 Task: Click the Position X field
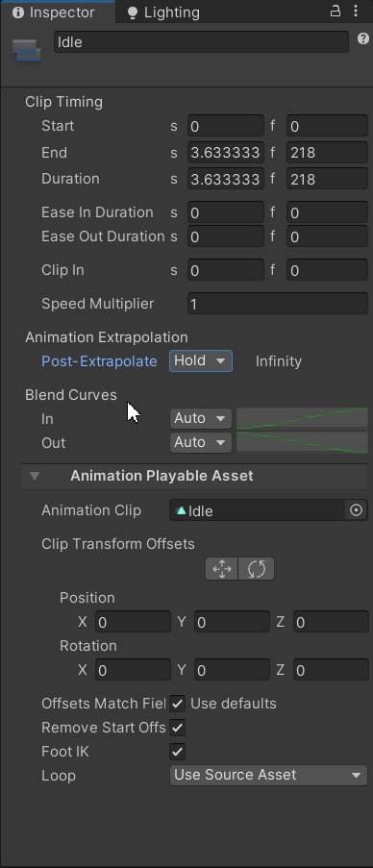coord(133,622)
